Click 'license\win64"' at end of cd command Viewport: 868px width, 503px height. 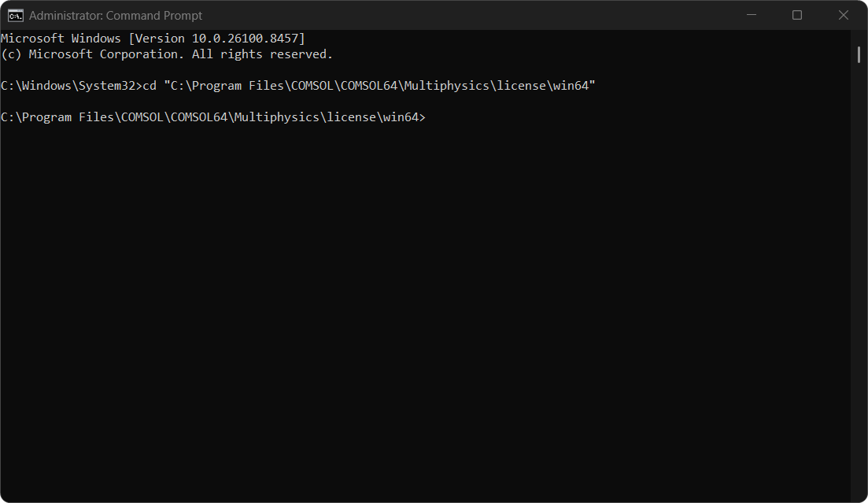pyautogui.click(x=546, y=86)
